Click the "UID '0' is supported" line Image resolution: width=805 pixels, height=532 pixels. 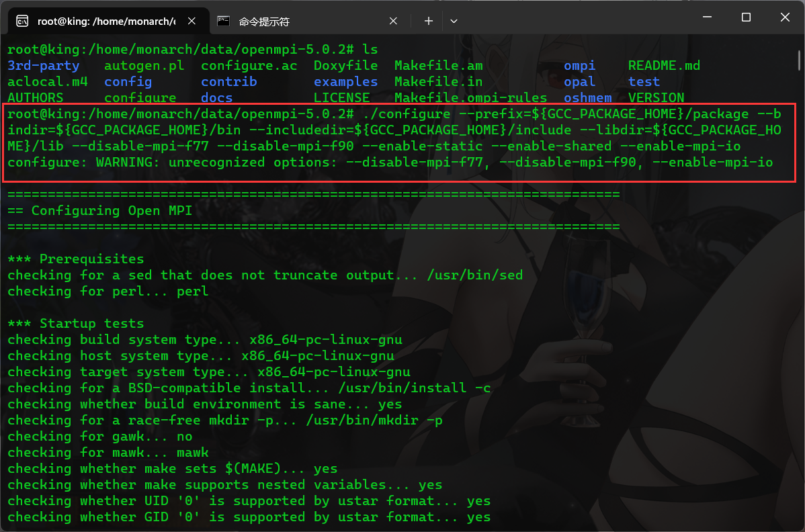[249, 500]
